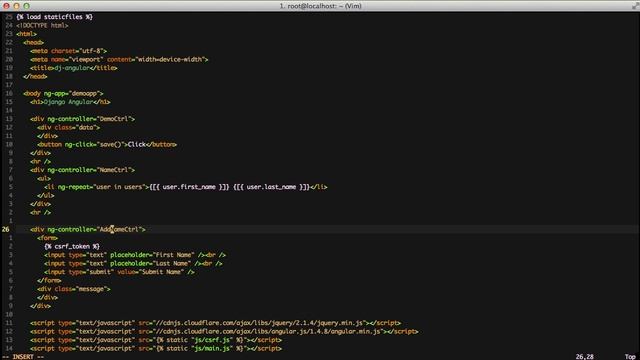This screenshot has height=360, width=640.
Task: Click the input with placeholder "Last Name"
Action: pyautogui.click(x=133, y=263)
